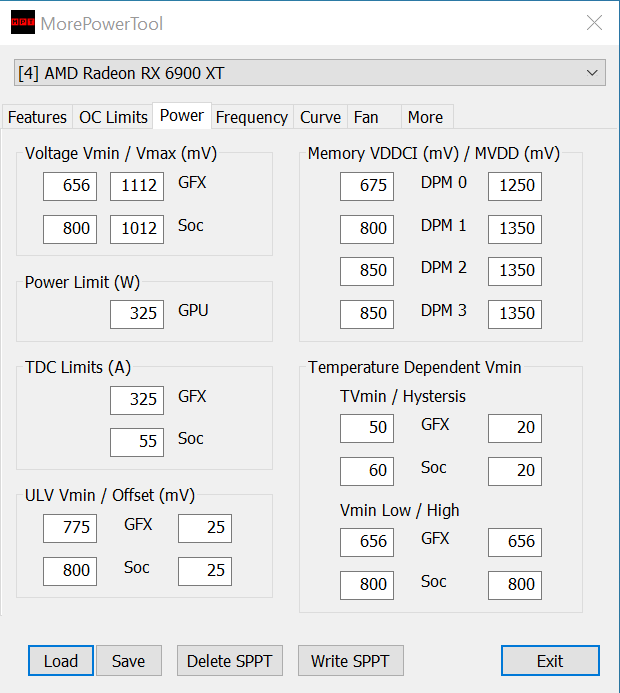Click the Soc Vmin High field (800)
This screenshot has width=620, height=693.
515,585
